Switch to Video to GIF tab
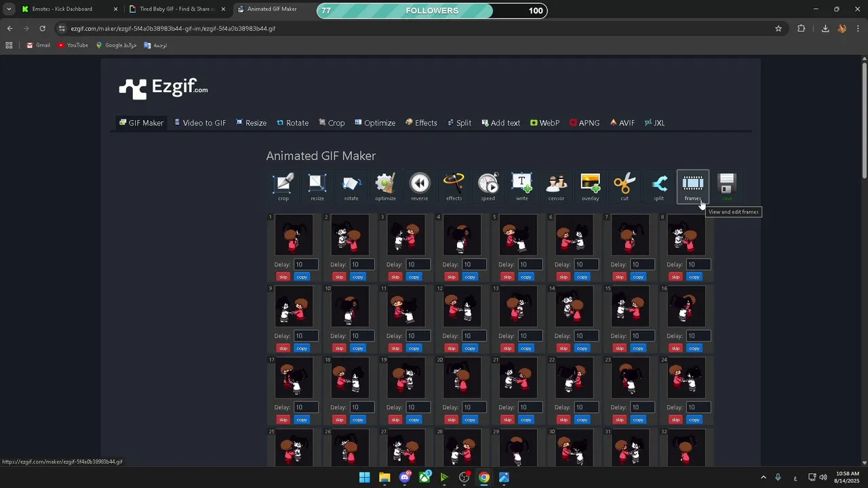868x488 pixels. (200, 123)
